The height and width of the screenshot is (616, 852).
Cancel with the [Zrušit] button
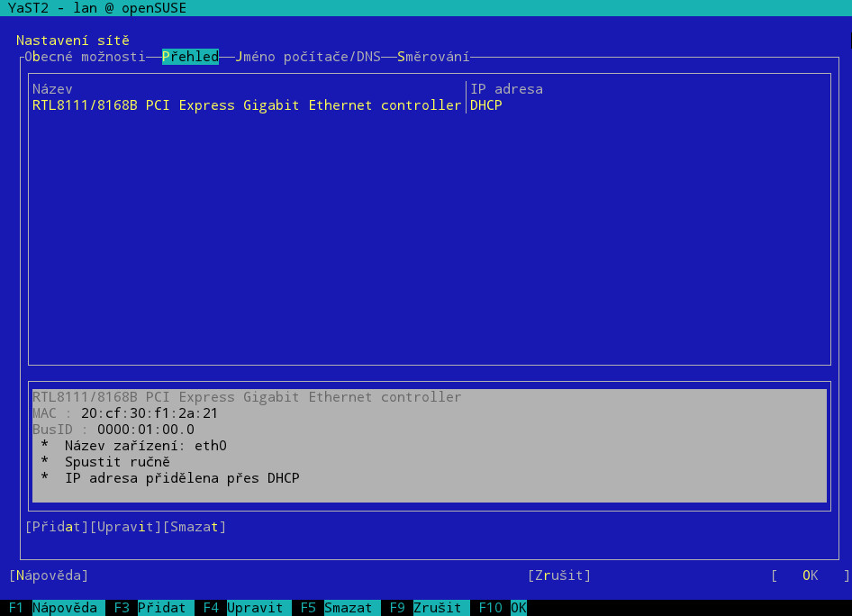pyautogui.click(x=559, y=575)
